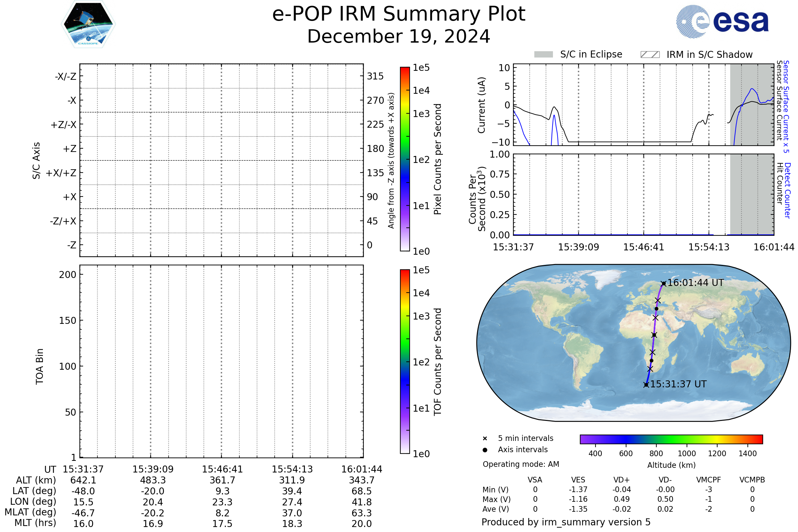The width and height of the screenshot is (798, 532).
Task: Click the hatched IRM in S/C Shadow swatch
Action: (x=650, y=55)
